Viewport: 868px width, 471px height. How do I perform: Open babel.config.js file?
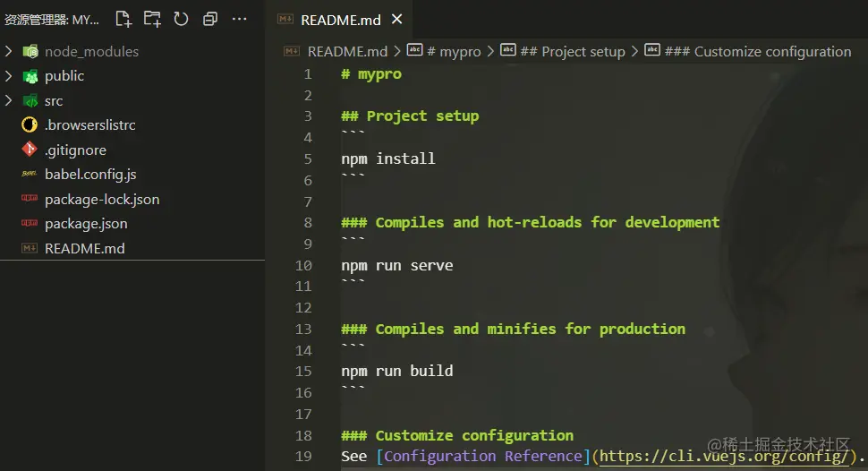coord(90,175)
